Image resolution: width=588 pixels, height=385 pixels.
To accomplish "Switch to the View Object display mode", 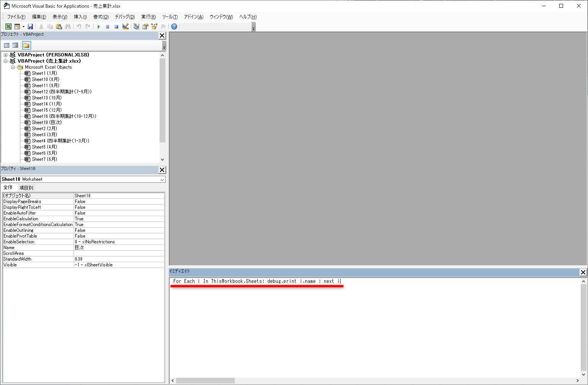I will (x=15, y=45).
